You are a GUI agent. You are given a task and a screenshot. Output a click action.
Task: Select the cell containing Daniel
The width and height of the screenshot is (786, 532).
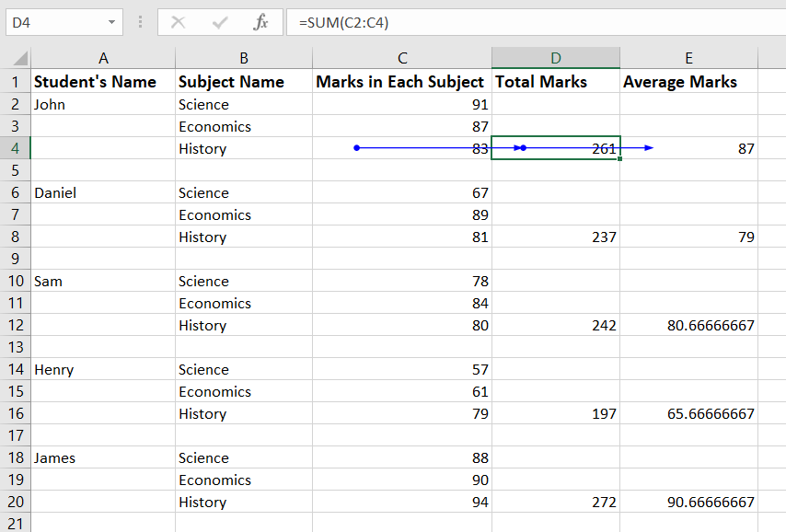[x=103, y=192]
